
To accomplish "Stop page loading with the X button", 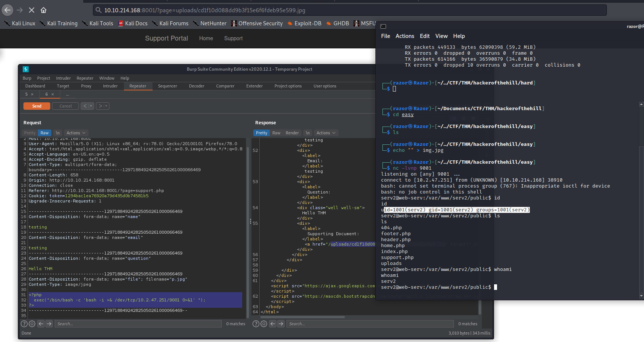I will pyautogui.click(x=32, y=10).
